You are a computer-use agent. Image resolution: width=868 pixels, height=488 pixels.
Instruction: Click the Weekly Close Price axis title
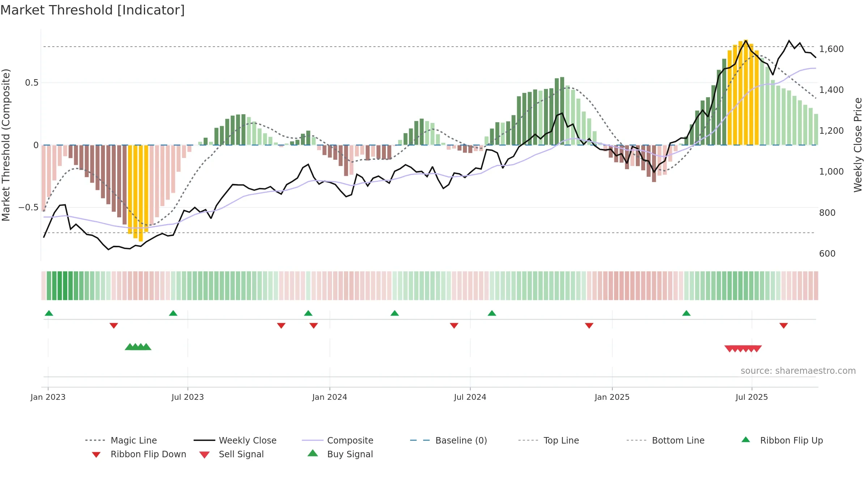(x=858, y=145)
